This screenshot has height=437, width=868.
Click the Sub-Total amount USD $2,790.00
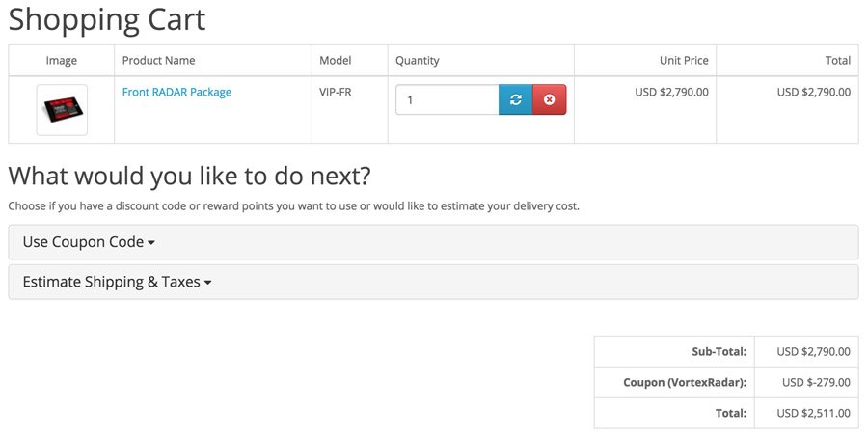pyautogui.click(x=813, y=351)
